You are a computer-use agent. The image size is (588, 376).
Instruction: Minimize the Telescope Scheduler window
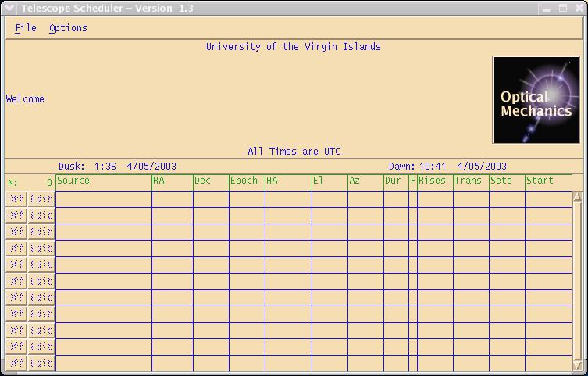click(x=546, y=8)
